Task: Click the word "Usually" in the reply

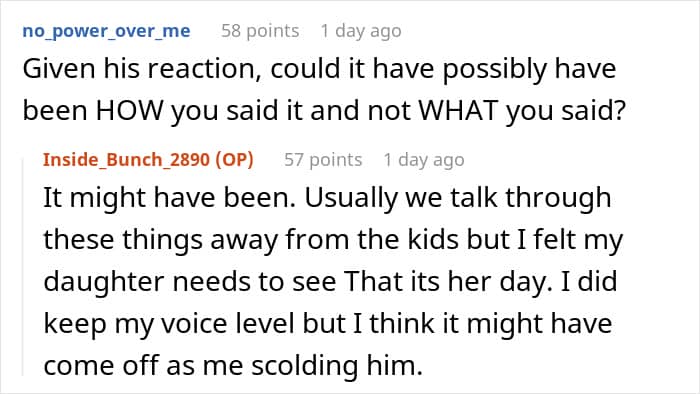Action: click(351, 198)
